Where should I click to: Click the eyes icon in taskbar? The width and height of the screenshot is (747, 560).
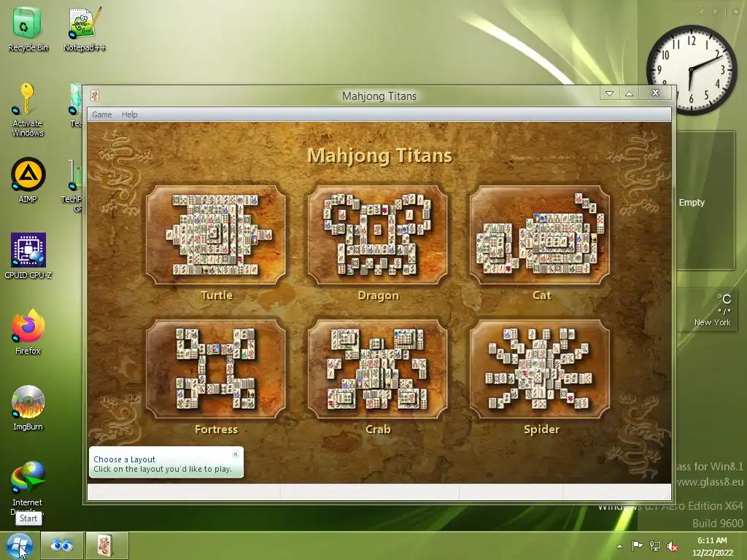[61, 545]
